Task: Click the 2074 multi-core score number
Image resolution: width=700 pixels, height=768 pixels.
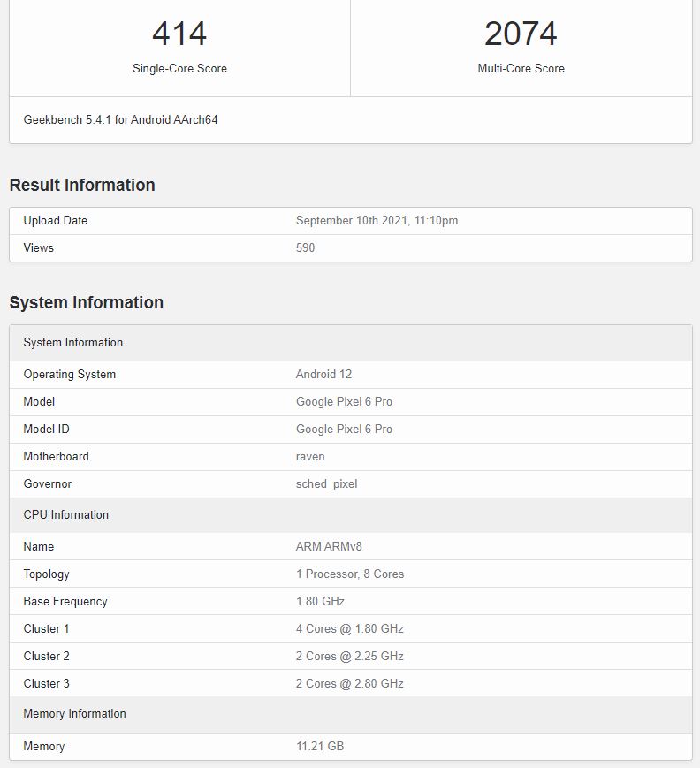Action: [x=521, y=34]
